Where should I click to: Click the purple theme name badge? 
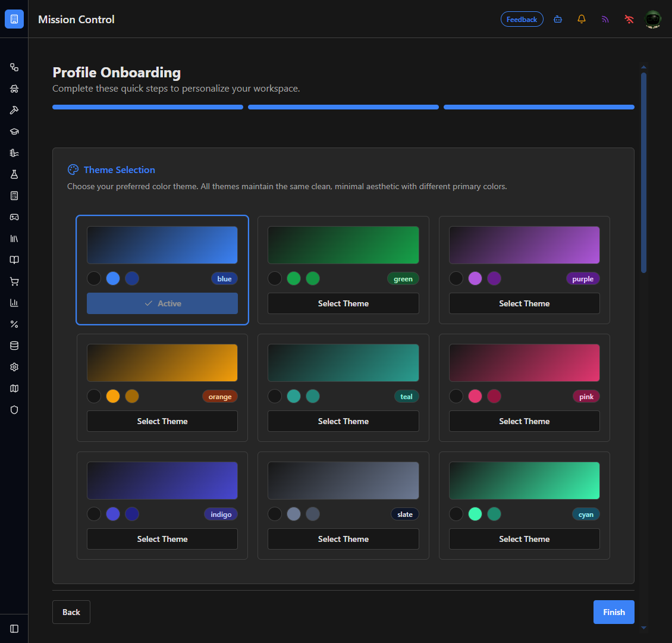(583, 278)
